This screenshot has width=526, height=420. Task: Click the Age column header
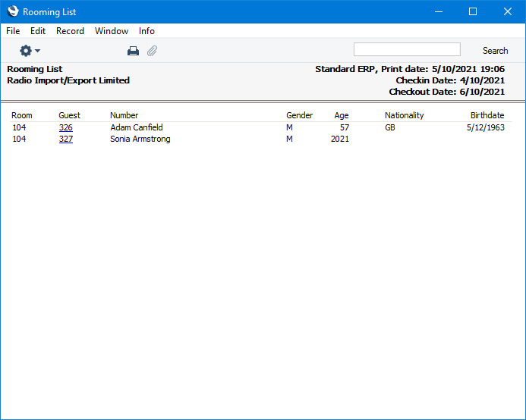[342, 115]
